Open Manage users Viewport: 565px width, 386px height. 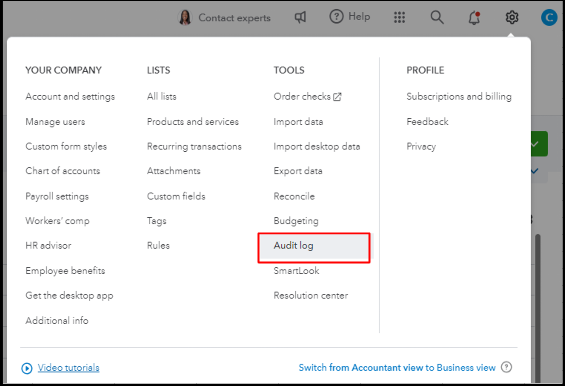tap(55, 122)
